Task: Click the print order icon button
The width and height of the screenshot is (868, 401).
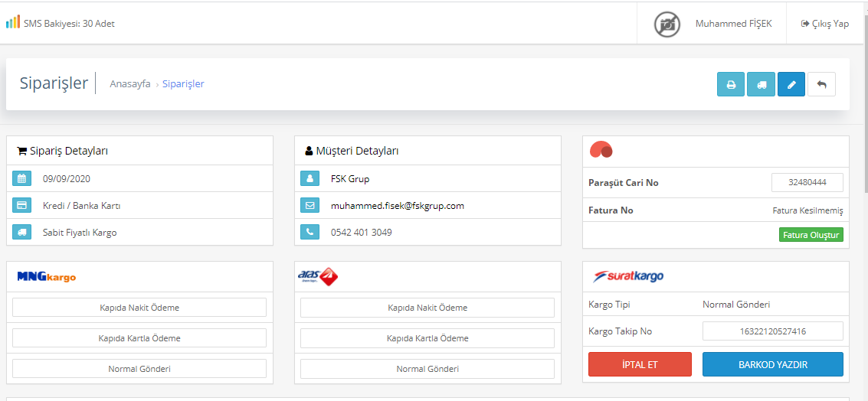Action: coord(731,85)
